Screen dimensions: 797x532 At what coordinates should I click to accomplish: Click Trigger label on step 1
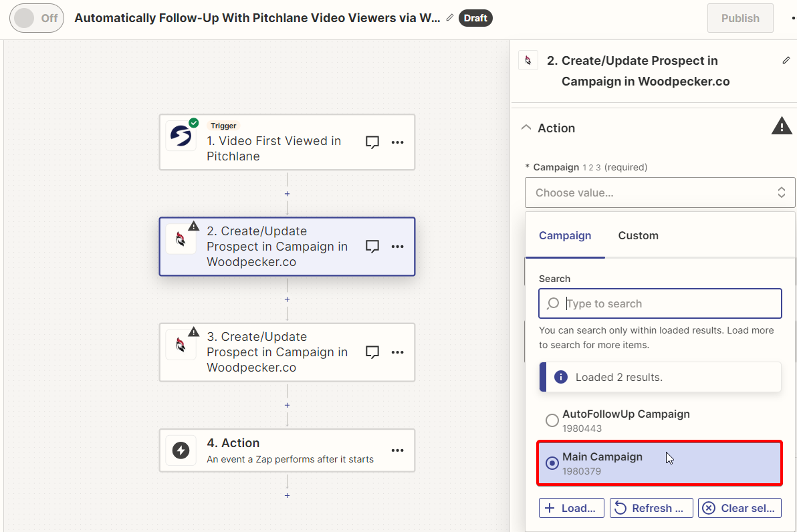click(223, 126)
